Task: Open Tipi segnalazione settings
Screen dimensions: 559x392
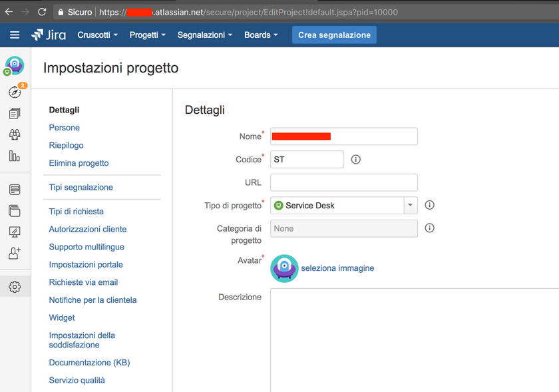Action: tap(81, 187)
